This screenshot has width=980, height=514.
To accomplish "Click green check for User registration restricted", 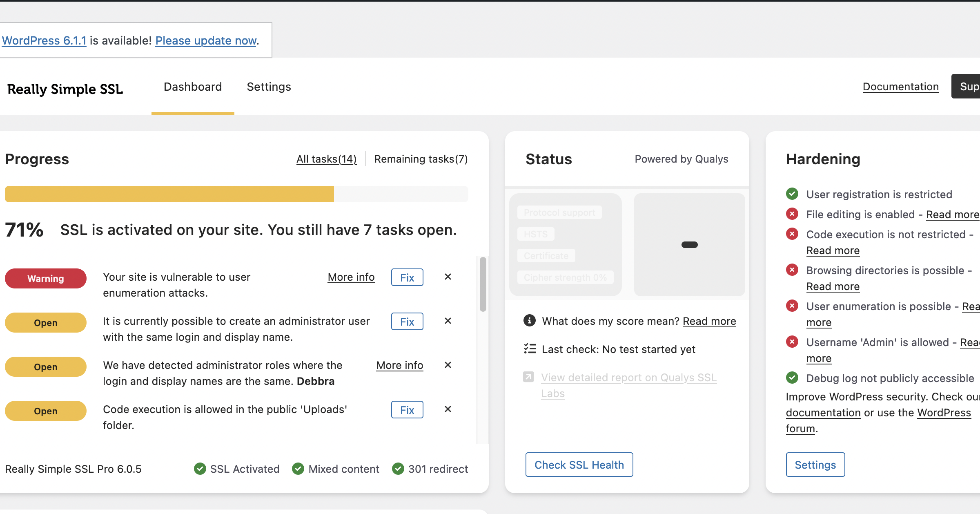I will (792, 194).
